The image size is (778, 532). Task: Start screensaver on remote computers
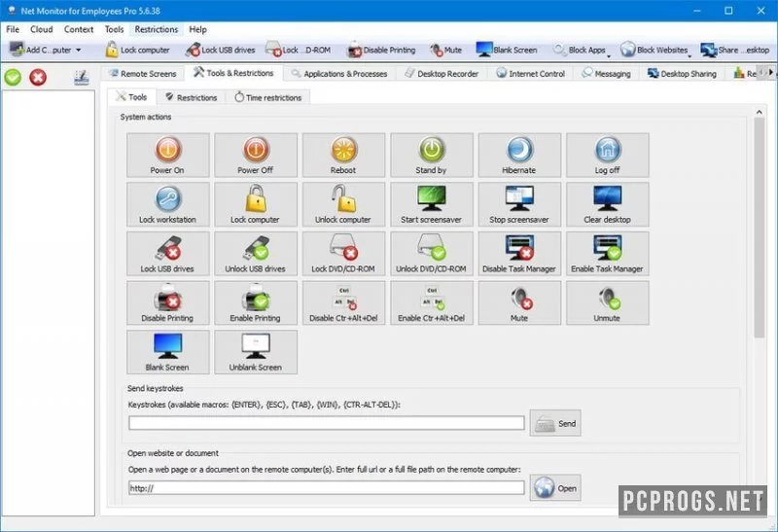(x=431, y=204)
